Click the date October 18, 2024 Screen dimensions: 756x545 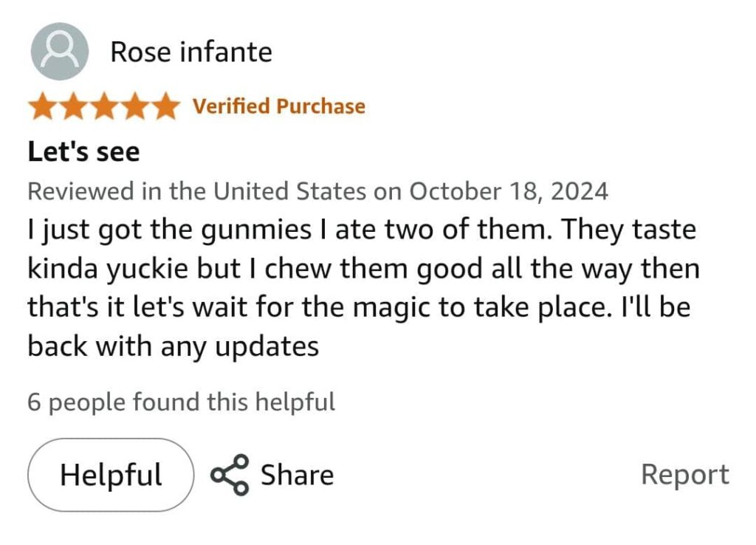pos(509,192)
